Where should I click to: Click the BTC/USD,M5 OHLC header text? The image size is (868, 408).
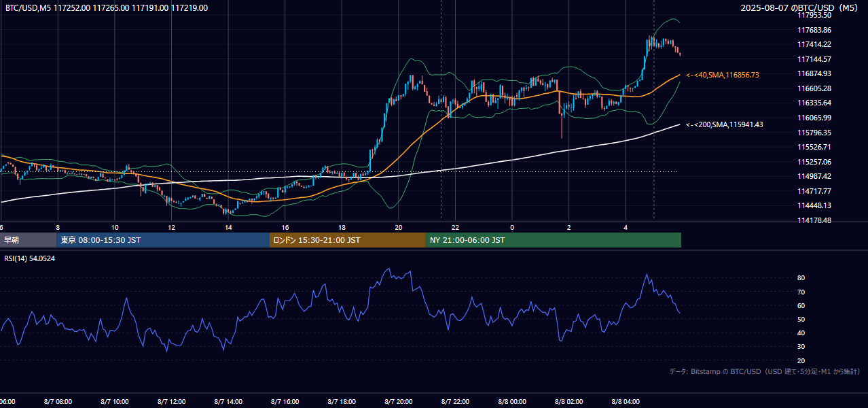107,8
